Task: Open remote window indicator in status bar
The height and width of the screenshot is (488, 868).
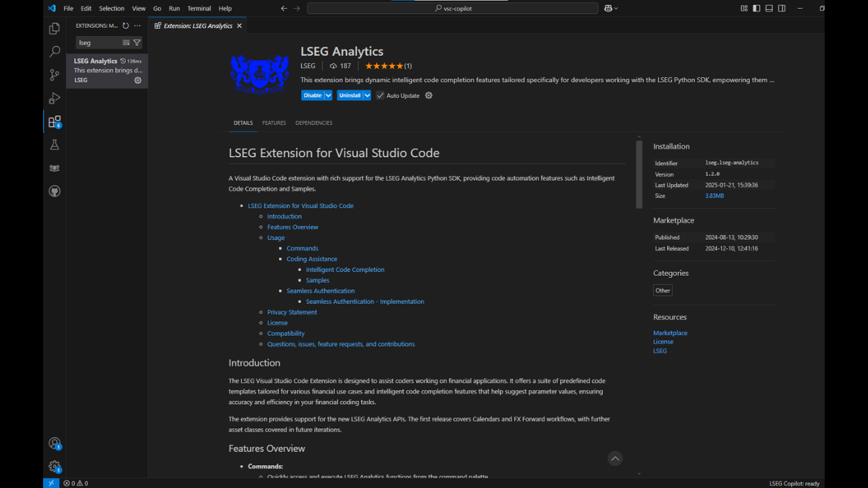Action: (x=51, y=483)
